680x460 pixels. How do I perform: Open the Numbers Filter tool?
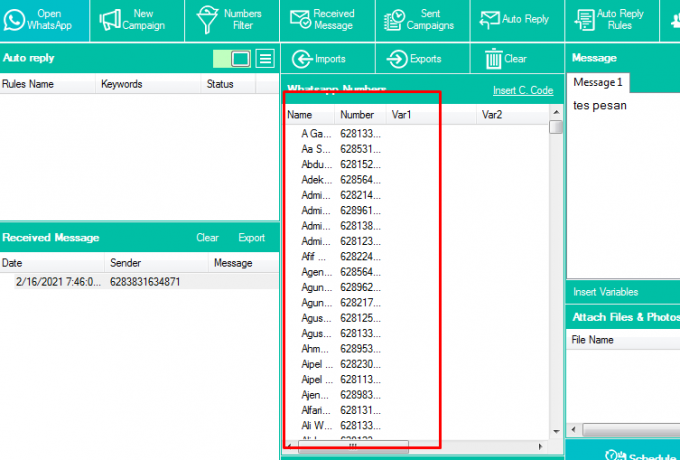pyautogui.click(x=229, y=20)
